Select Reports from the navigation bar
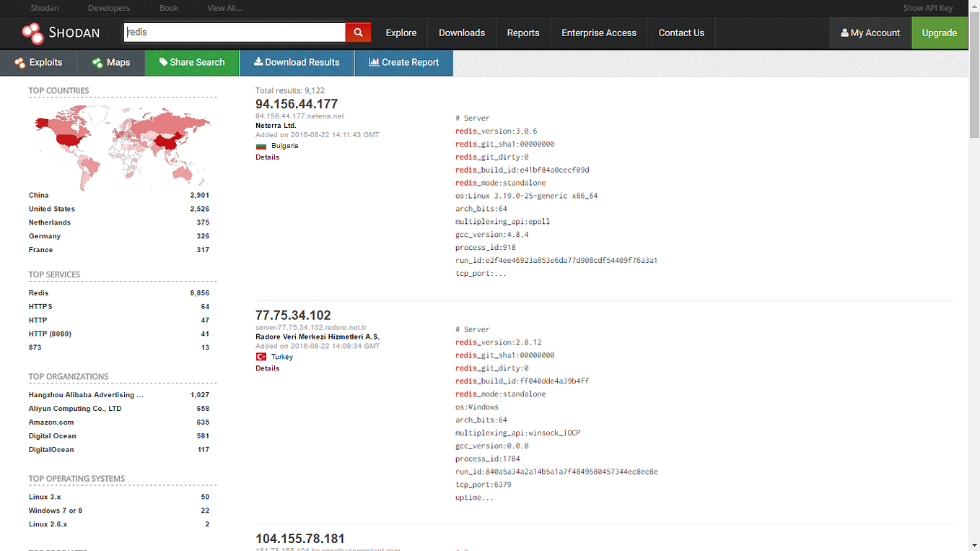This screenshot has height=551, width=980. coord(522,32)
